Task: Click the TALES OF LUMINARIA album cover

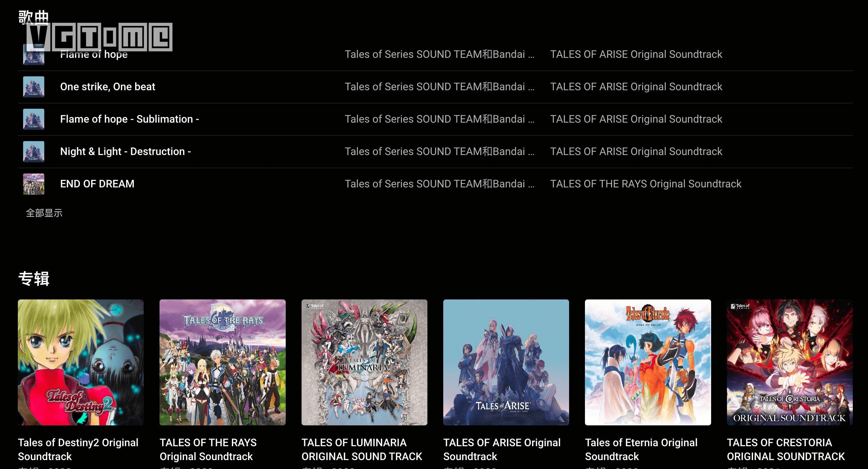Action: point(364,362)
